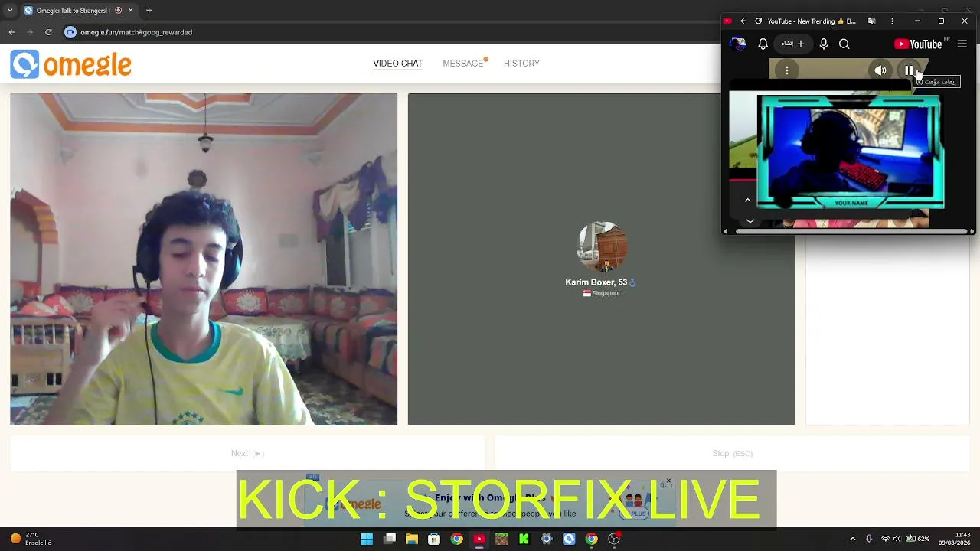
Task: Pause the YouTube video
Action: pos(909,71)
